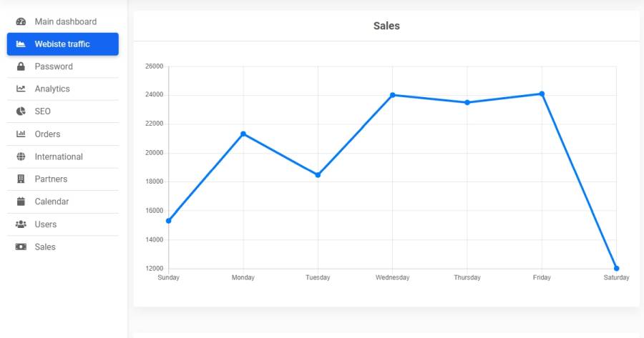Viewport: 644px width, 338px height.
Task: Click the Users group icon
Action: click(x=21, y=224)
